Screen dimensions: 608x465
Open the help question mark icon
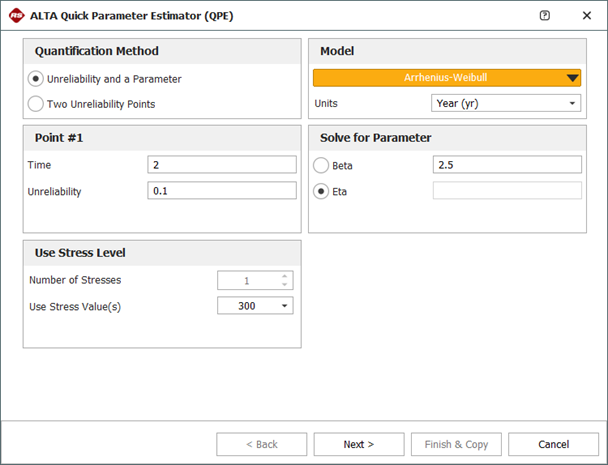coord(544,16)
